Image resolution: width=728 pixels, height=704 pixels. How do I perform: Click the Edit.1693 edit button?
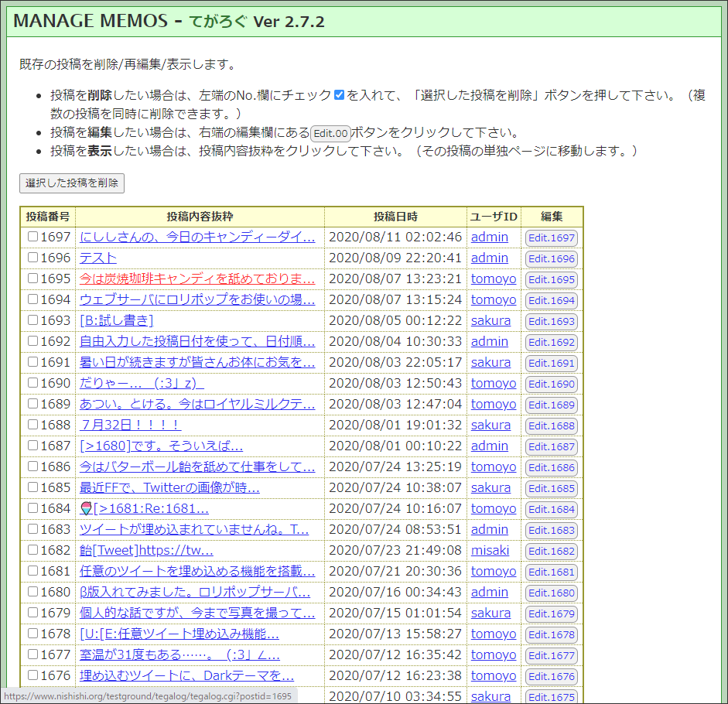[552, 320]
